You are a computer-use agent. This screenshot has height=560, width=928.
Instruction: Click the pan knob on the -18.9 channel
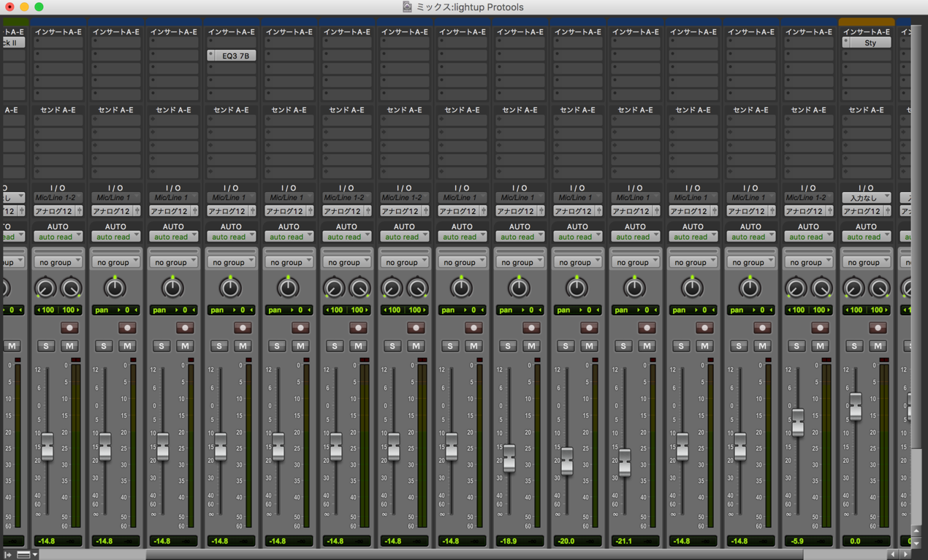coord(519,288)
